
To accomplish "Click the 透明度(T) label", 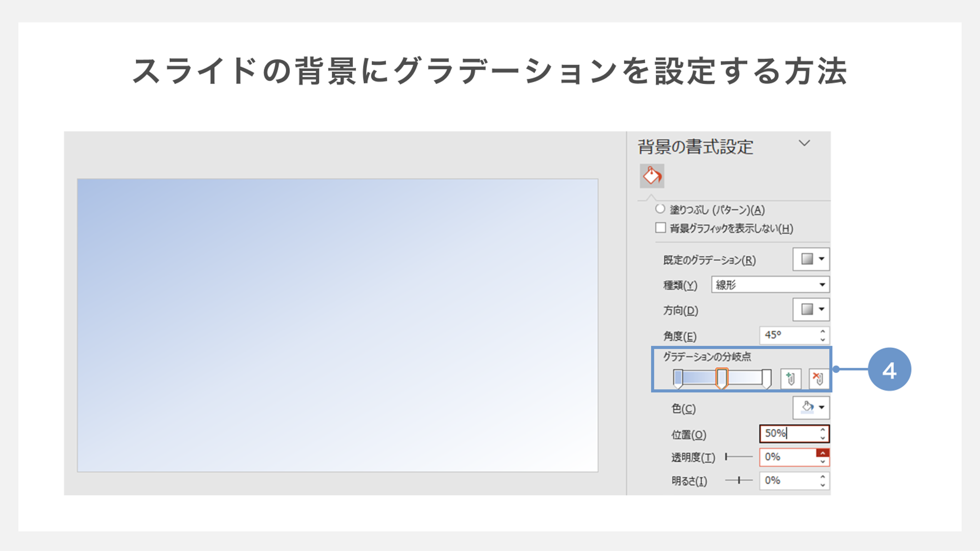I will coord(693,458).
